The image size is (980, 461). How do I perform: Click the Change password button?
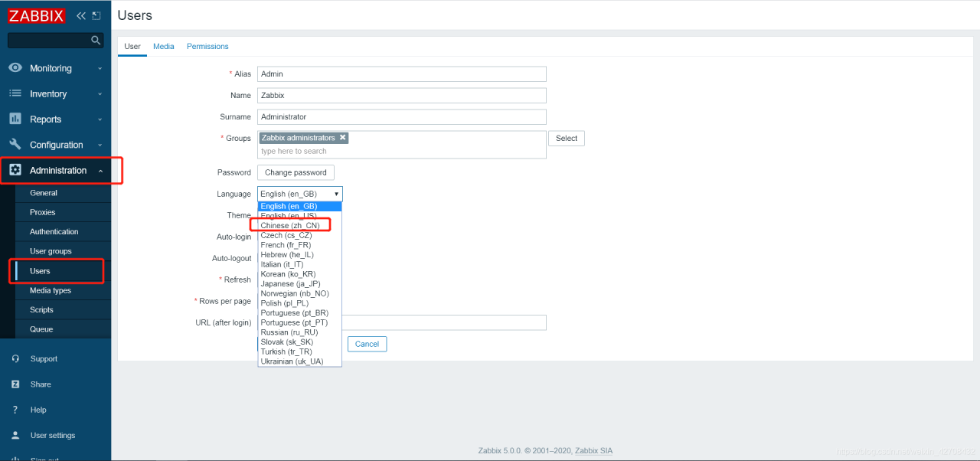296,172
